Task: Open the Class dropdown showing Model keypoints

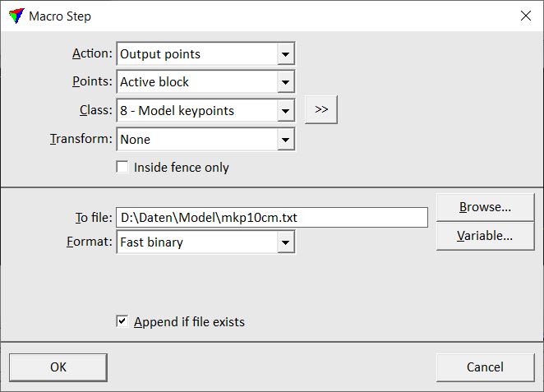Action: 205,111
